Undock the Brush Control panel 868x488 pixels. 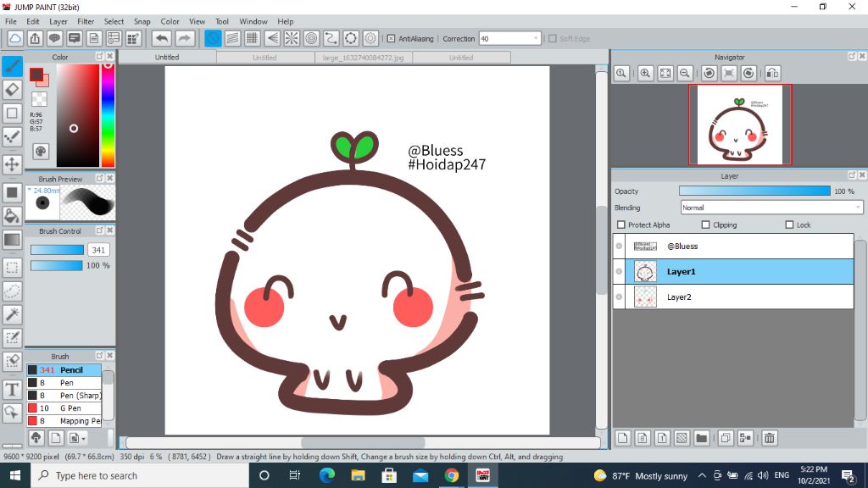coord(100,230)
